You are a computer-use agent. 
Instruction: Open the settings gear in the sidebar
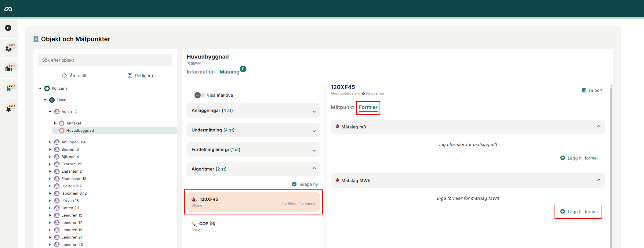[9, 49]
